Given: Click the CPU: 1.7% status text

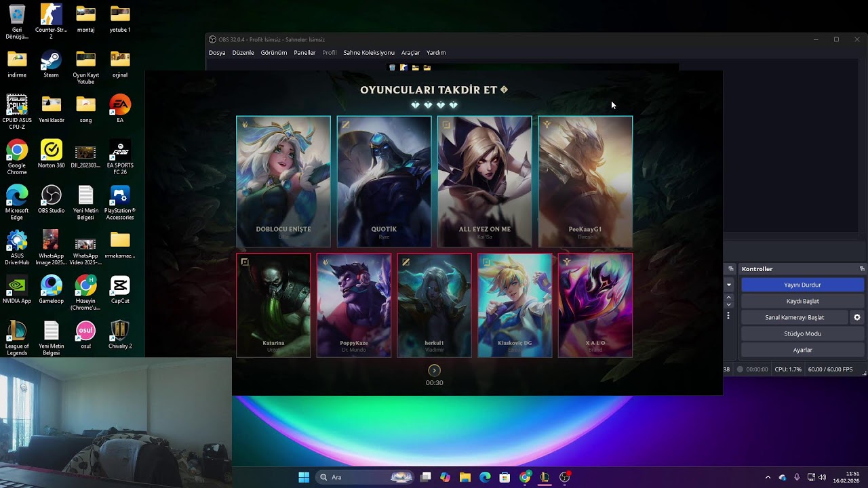Looking at the screenshot, I should (x=787, y=369).
